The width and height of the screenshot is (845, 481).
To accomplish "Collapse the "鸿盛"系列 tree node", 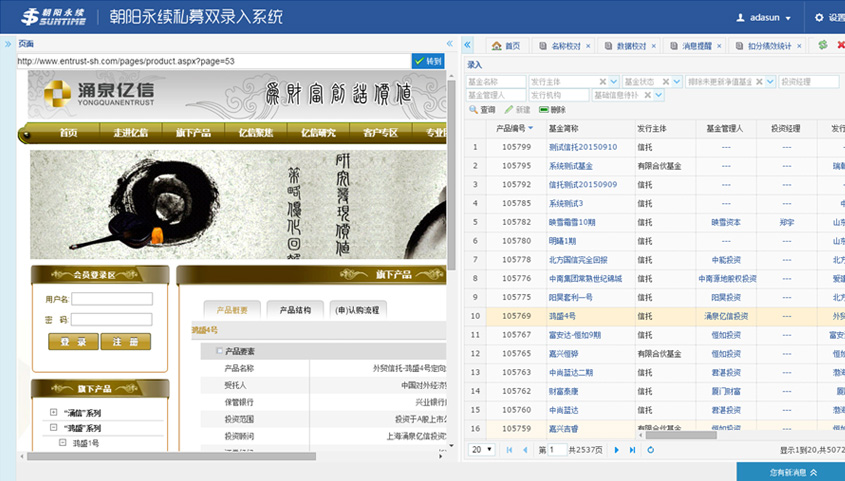I will [53, 428].
